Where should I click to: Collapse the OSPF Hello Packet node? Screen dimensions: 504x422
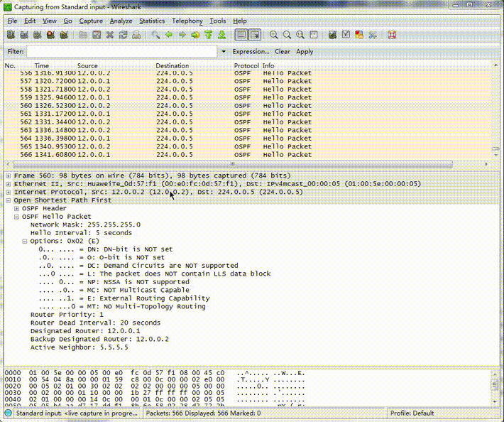coord(16,217)
